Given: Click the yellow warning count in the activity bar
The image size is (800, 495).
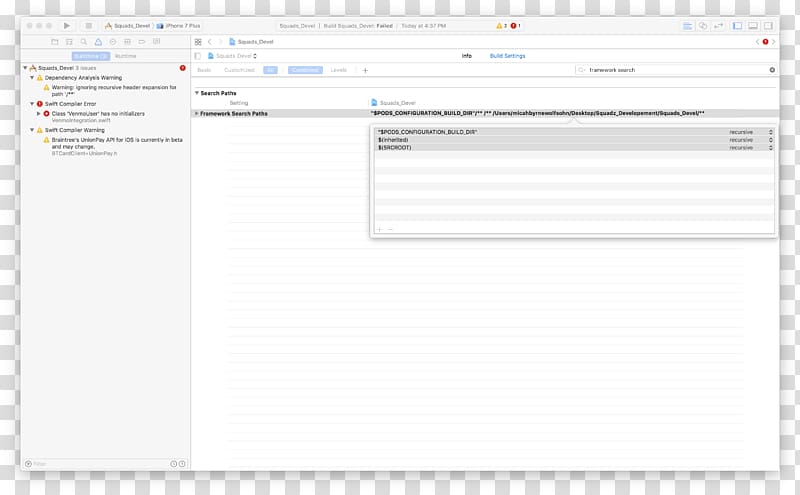Looking at the screenshot, I should pos(502,26).
